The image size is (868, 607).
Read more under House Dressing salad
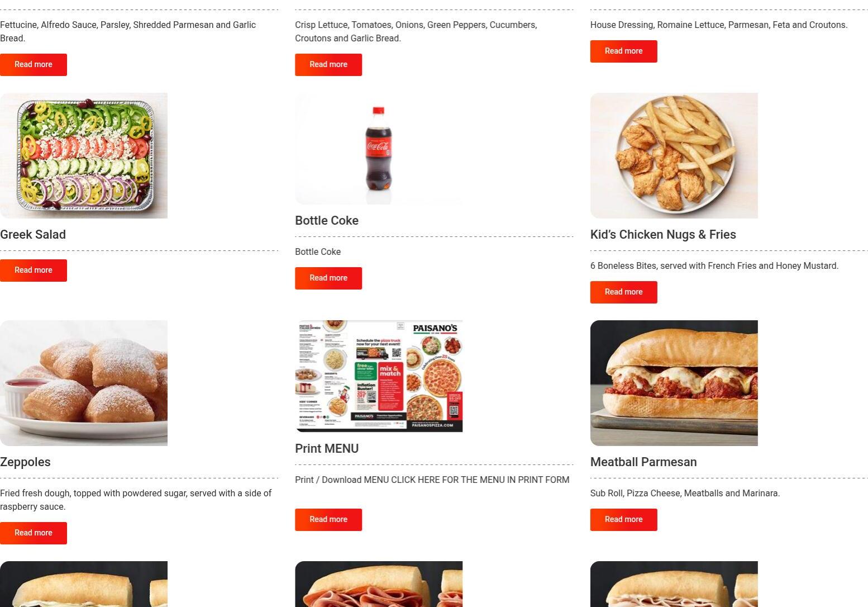click(623, 51)
